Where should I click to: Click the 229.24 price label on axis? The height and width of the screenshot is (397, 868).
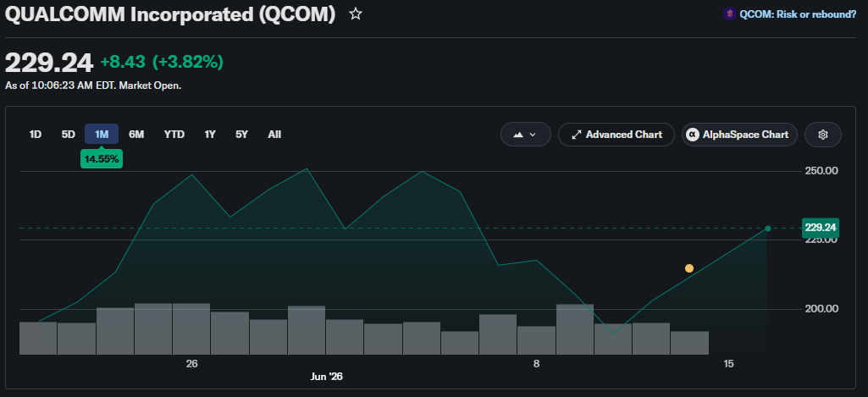(x=821, y=228)
